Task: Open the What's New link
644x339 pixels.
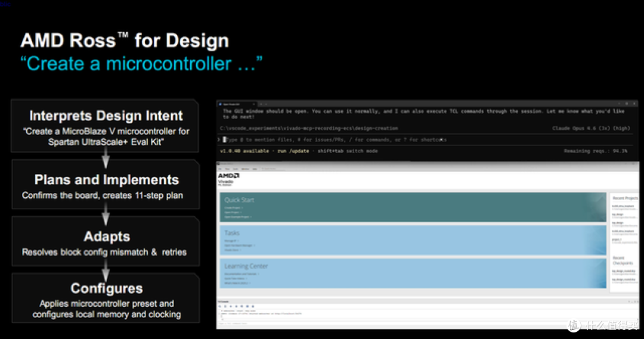Action: click(237, 283)
